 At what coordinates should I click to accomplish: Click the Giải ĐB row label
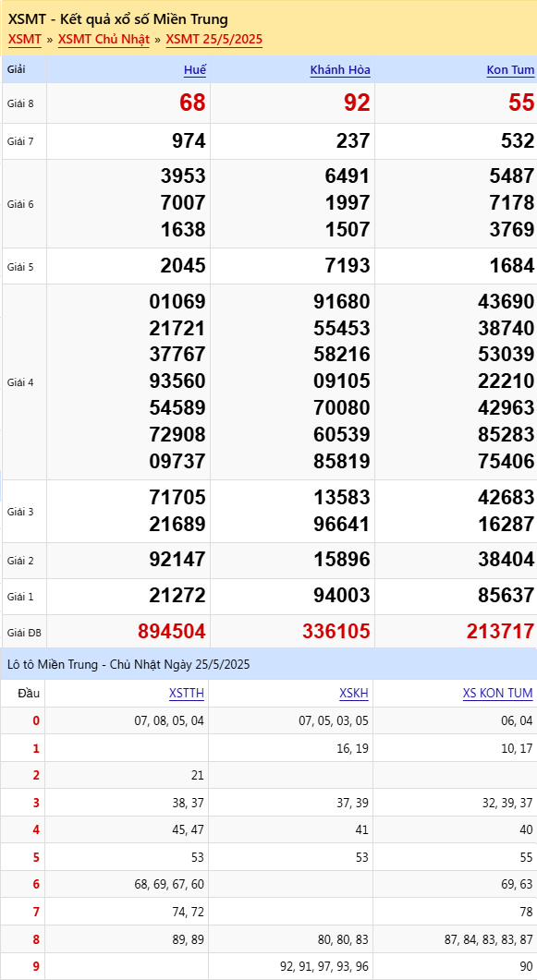click(x=24, y=633)
